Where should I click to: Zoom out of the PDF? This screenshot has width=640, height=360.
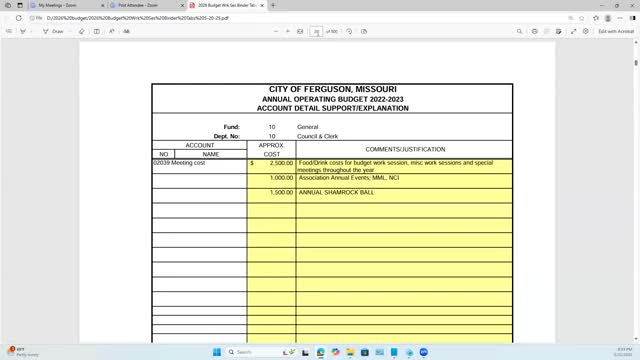(x=276, y=31)
